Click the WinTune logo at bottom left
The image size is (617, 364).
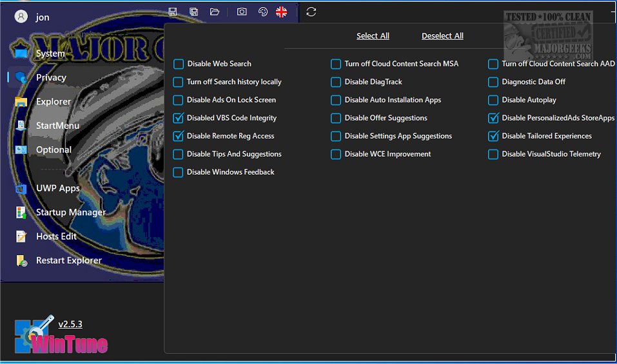61,336
